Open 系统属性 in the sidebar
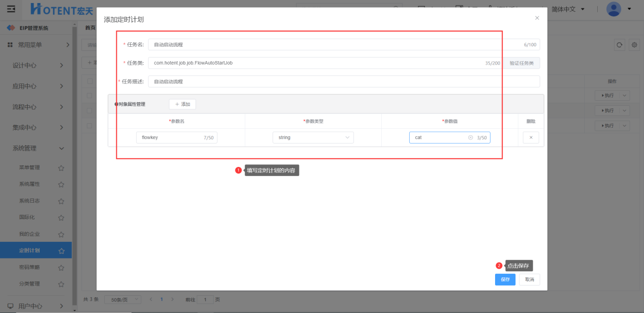The width and height of the screenshot is (644, 313). (x=29, y=184)
